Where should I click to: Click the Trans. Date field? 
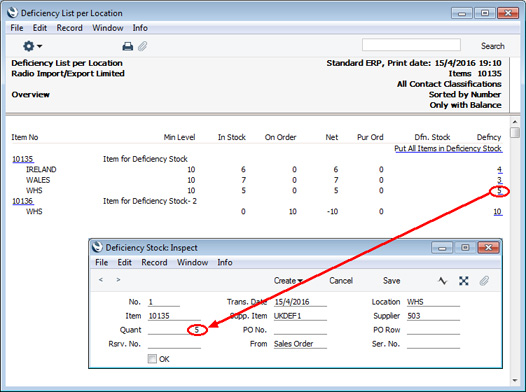pyautogui.click(x=300, y=302)
